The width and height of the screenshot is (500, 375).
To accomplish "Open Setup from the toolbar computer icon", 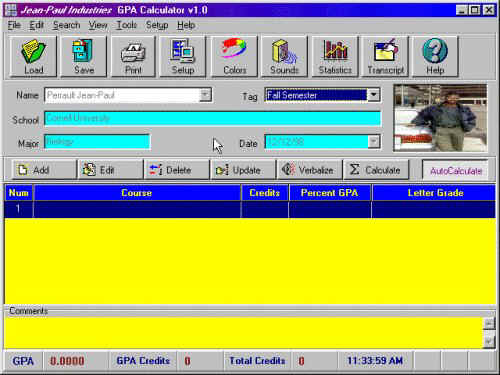I will click(x=183, y=56).
